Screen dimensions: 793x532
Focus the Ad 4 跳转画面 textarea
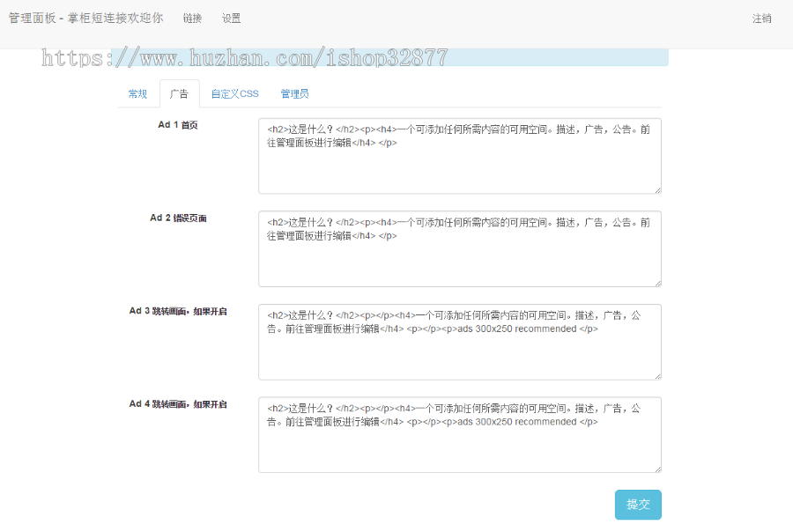(460, 435)
